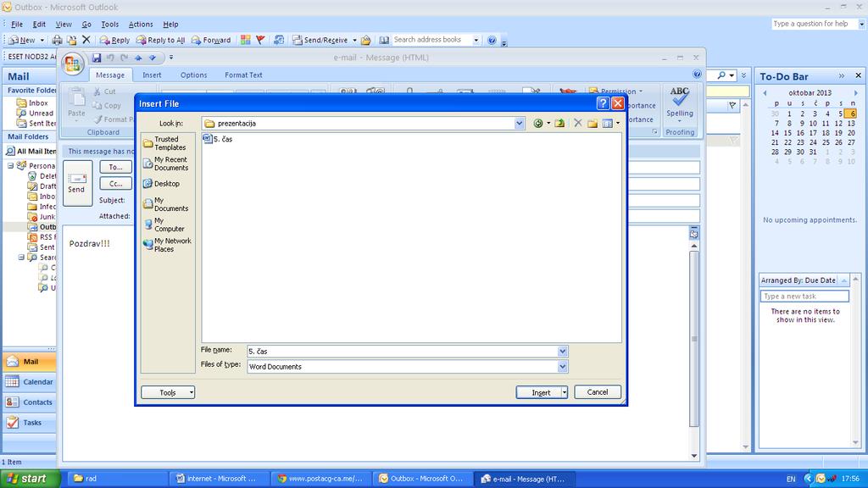Screen dimensions: 868x488
Task: Click the Create New Folder icon
Action: click(593, 124)
